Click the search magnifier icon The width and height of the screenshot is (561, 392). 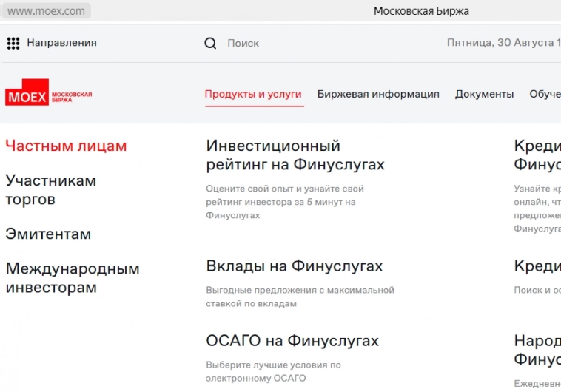tap(210, 44)
